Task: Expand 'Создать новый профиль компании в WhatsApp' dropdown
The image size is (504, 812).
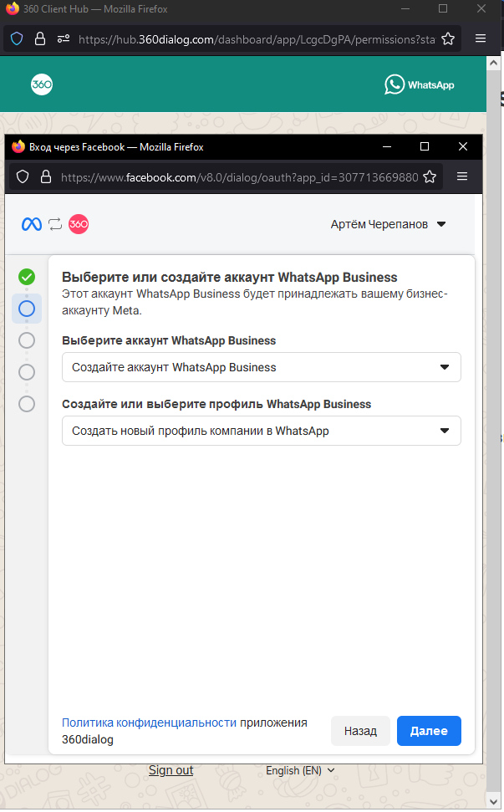Action: (262, 431)
